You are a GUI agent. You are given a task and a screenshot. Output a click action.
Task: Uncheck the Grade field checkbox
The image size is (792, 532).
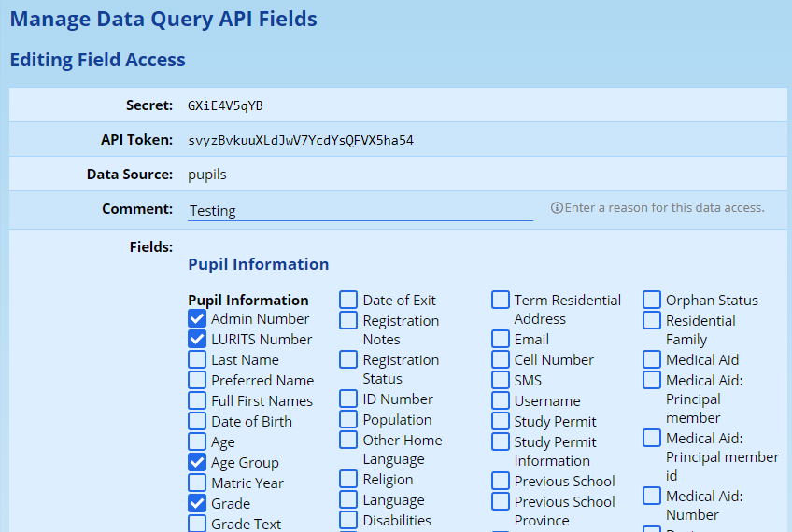(197, 503)
